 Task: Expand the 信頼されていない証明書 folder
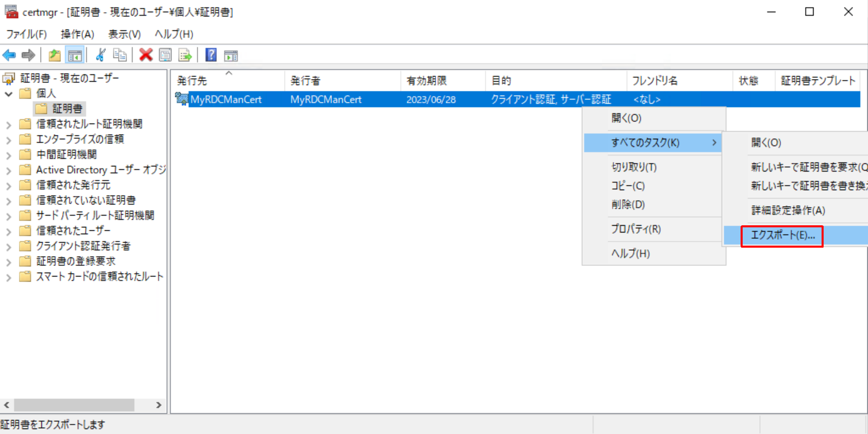[9, 201]
